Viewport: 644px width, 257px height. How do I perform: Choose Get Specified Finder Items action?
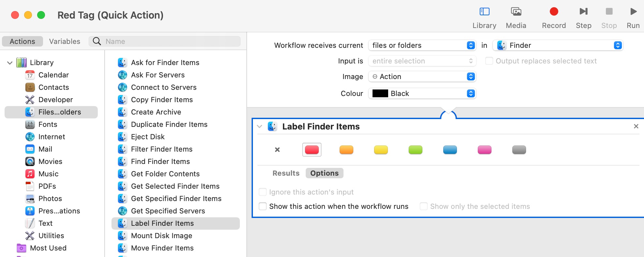176,198
